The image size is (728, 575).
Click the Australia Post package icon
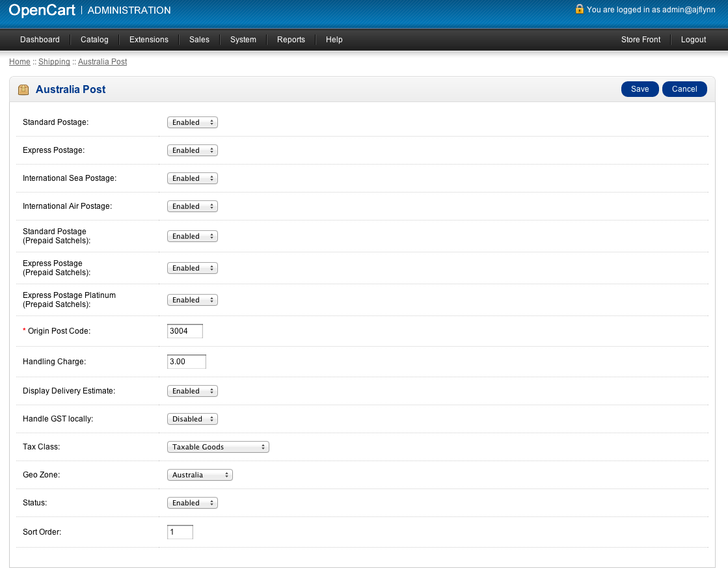(23, 90)
